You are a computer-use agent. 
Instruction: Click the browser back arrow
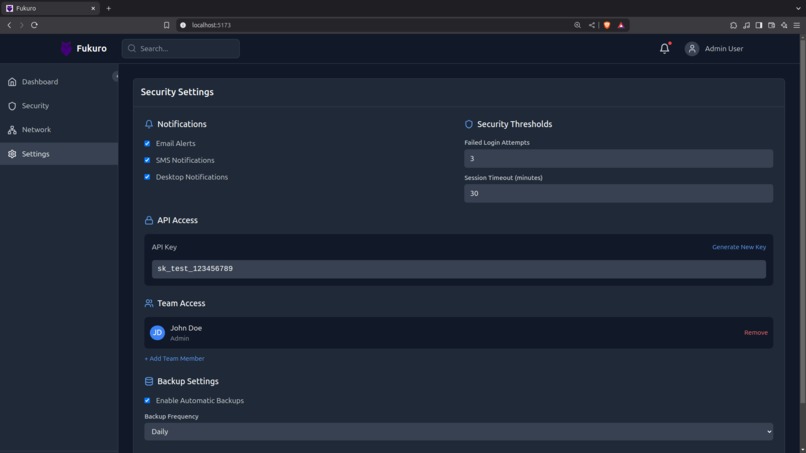tap(9, 25)
